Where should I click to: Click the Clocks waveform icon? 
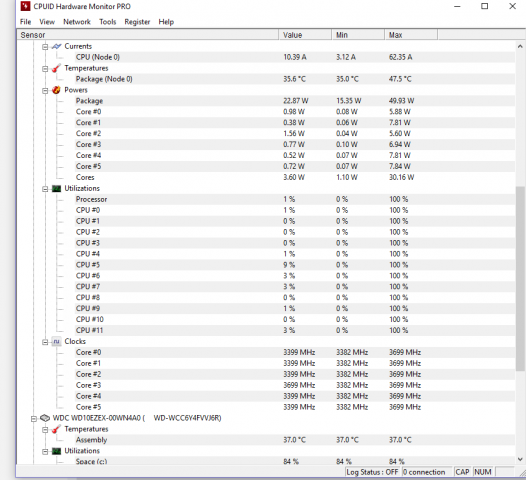[56, 341]
